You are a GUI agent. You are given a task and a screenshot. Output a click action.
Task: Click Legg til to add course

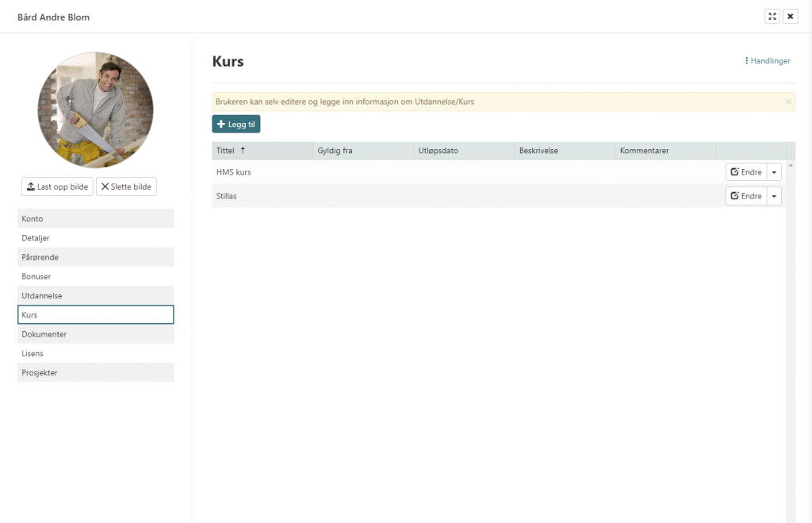click(236, 125)
